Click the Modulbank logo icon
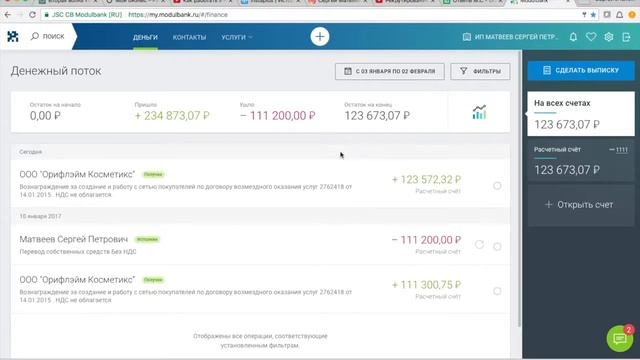The image size is (640, 360). coord(13,36)
